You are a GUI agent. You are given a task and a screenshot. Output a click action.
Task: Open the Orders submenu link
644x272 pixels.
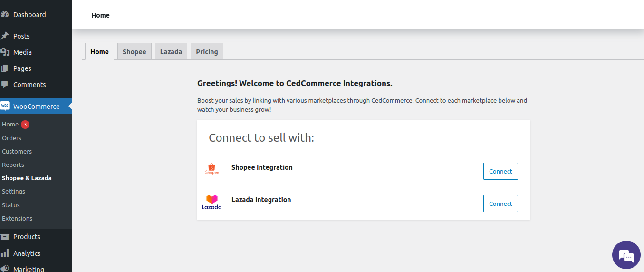11,138
